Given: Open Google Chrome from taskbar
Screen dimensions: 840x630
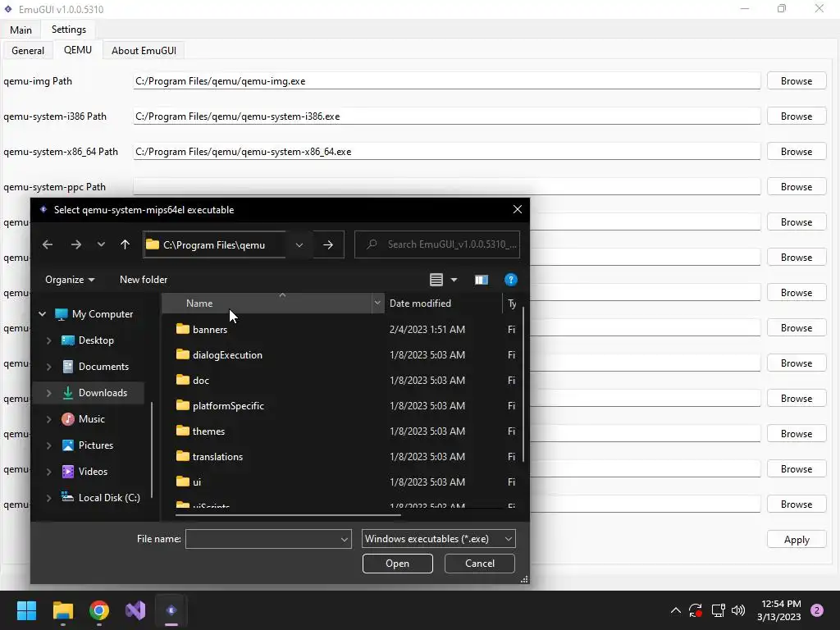Looking at the screenshot, I should (x=99, y=610).
